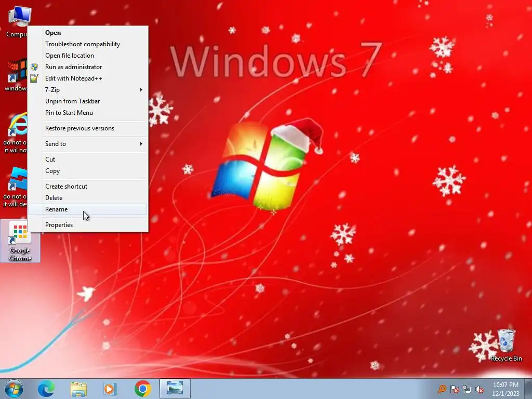Open File Explorer from the taskbar
Image resolution: width=532 pixels, height=399 pixels.
point(78,389)
